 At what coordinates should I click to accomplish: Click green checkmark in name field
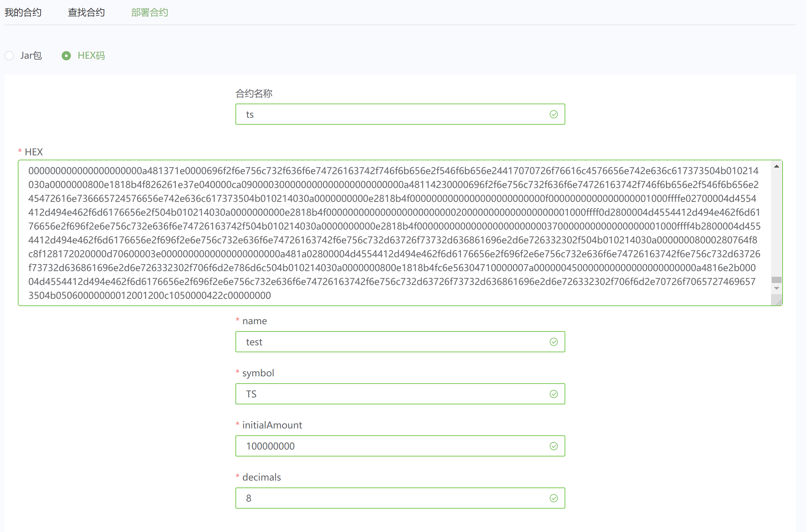[x=553, y=342]
